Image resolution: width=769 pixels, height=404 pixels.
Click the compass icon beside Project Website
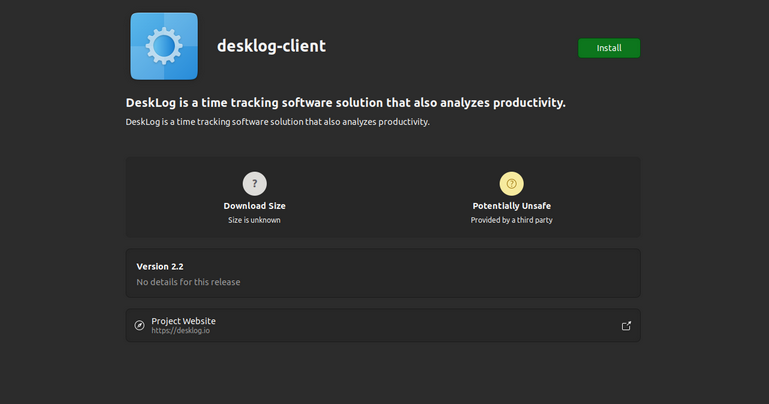pos(139,325)
